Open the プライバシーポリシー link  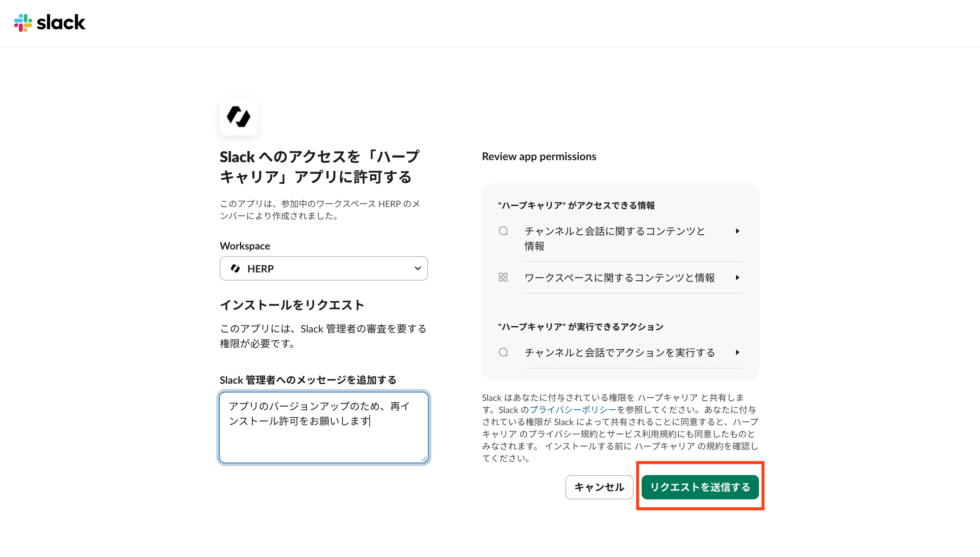[x=573, y=410]
